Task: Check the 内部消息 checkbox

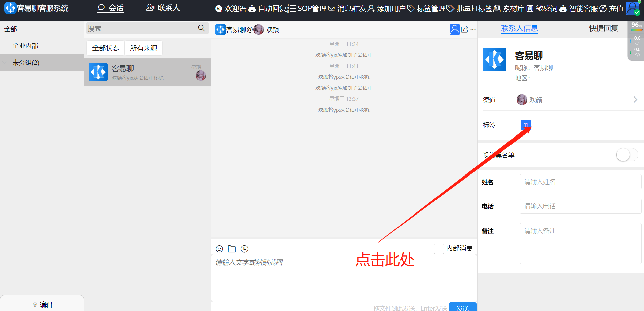Action: (439, 248)
